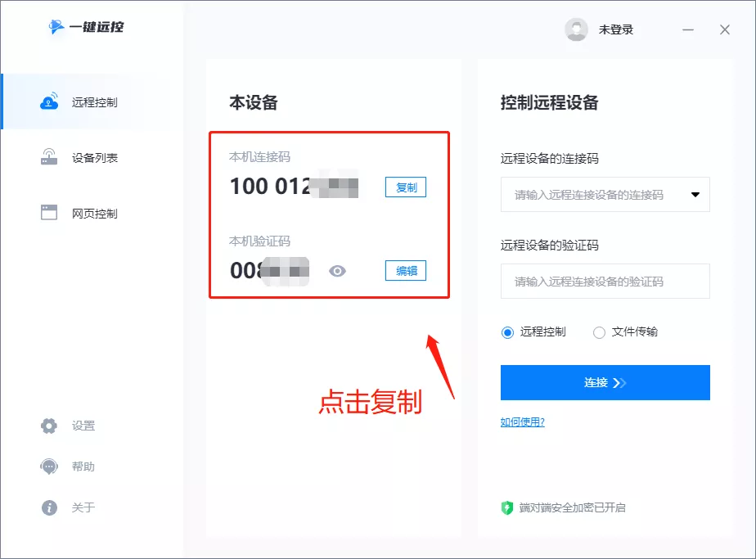Focus the 远程设备的验证码 input field
The width and height of the screenshot is (756, 559).
[605, 281]
